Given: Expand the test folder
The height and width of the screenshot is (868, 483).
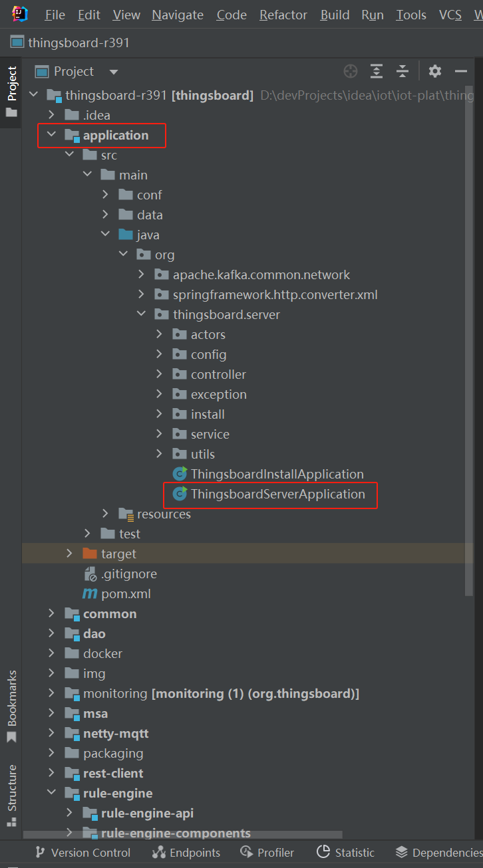Looking at the screenshot, I should [x=87, y=534].
